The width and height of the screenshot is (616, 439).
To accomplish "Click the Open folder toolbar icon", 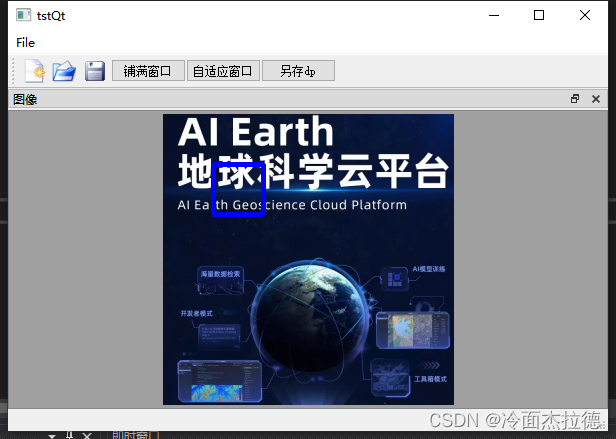I will pos(64,71).
